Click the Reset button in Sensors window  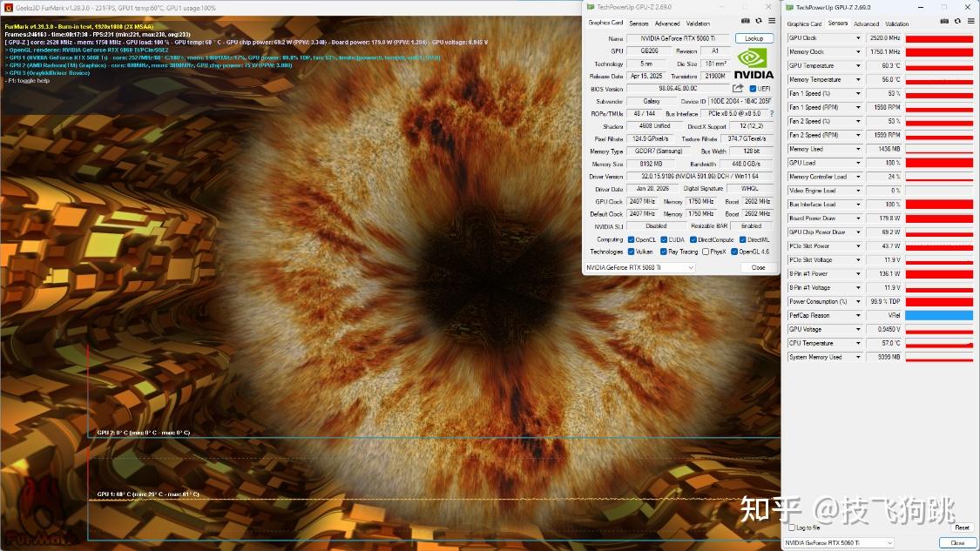[x=962, y=527]
